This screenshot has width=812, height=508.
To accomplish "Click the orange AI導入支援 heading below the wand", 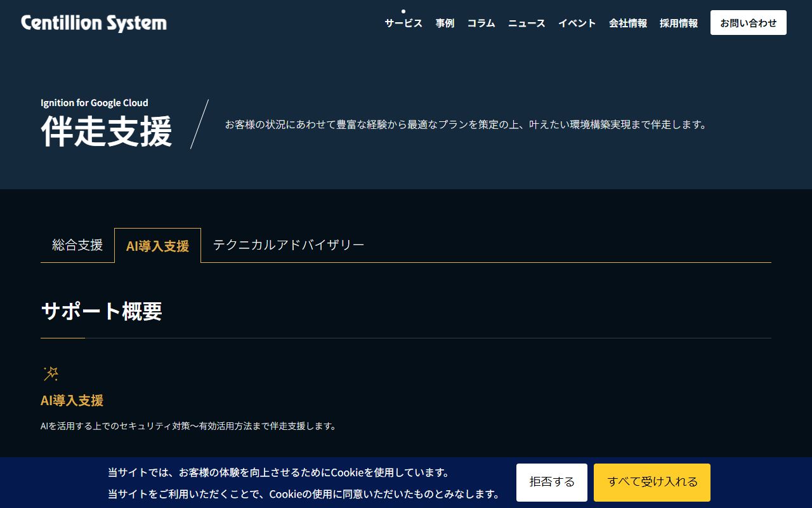I will point(72,401).
